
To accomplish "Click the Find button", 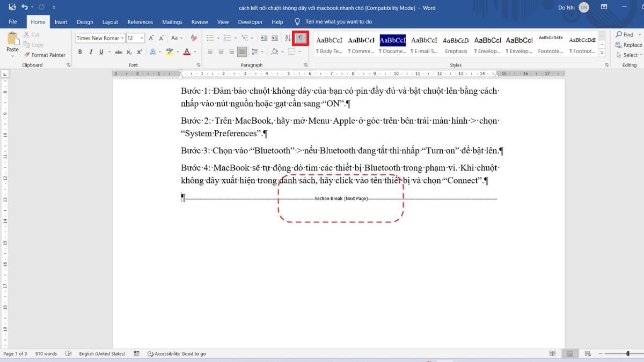I will 625,34.
